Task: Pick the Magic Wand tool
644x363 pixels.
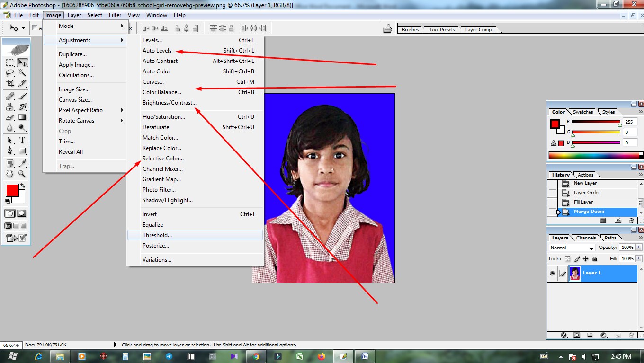Action: tap(22, 73)
